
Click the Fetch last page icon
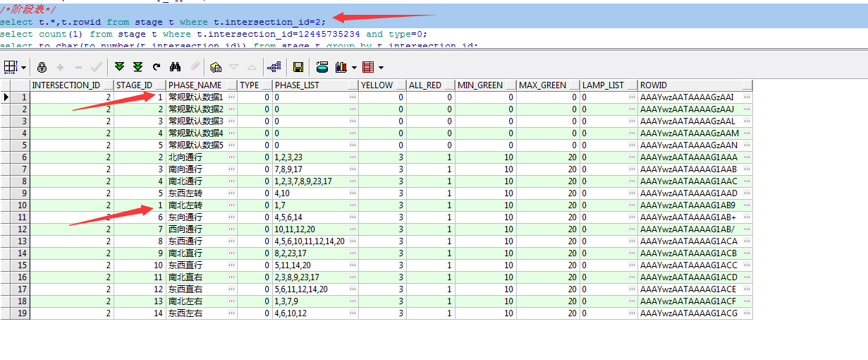[137, 67]
